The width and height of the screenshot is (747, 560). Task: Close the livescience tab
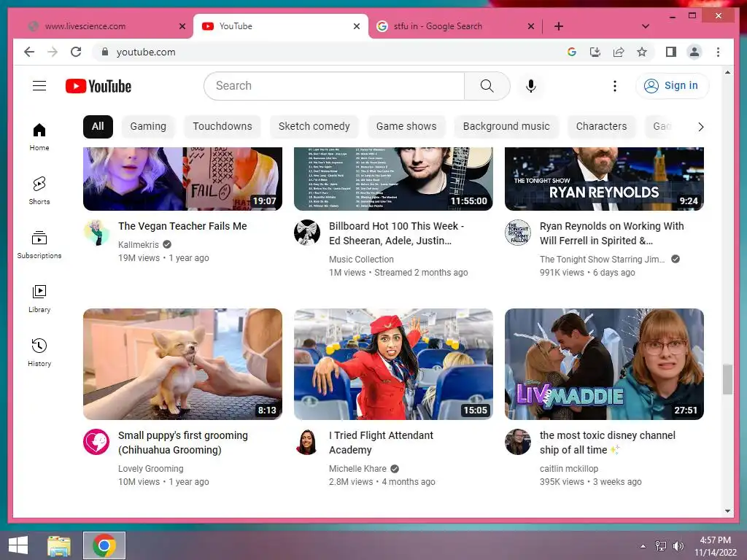click(x=182, y=26)
